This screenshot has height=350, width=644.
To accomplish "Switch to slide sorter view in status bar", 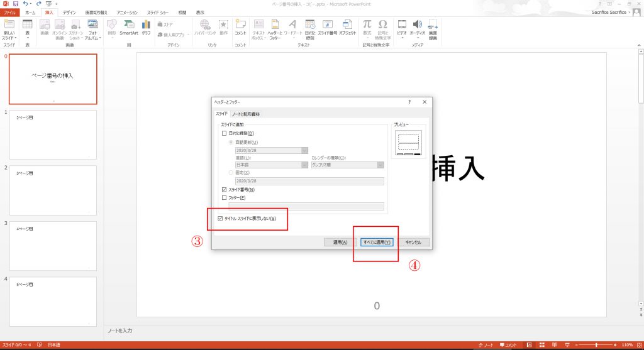I will coord(541,345).
